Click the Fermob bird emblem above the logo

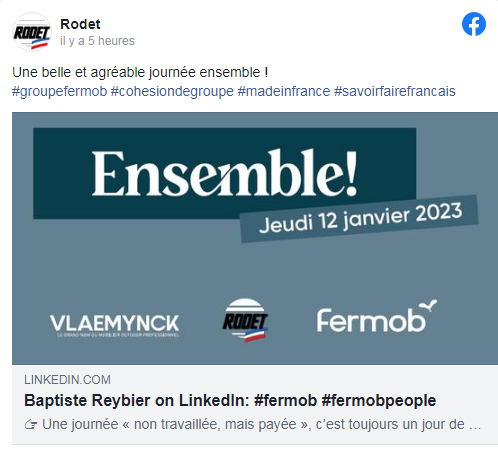[x=428, y=305]
